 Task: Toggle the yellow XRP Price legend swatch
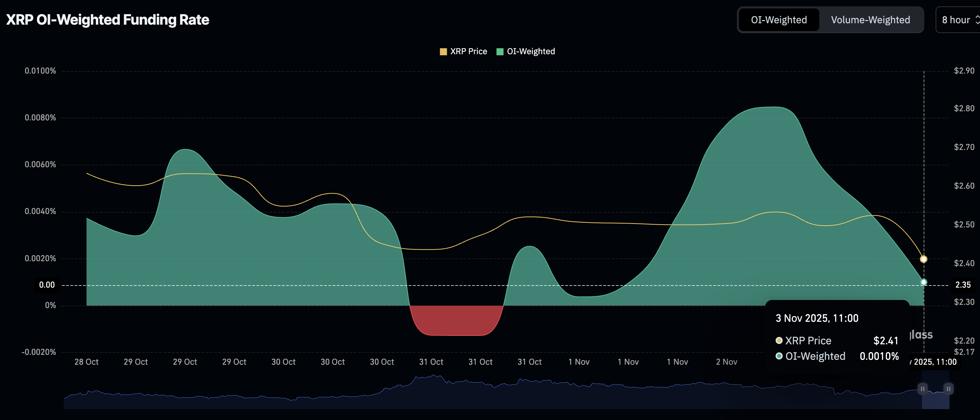click(443, 52)
